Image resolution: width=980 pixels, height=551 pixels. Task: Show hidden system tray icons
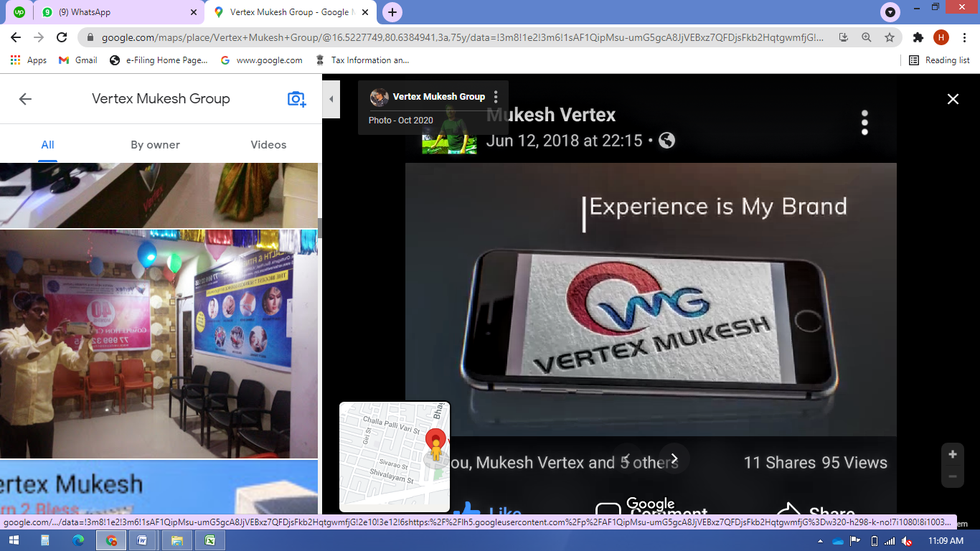(820, 540)
